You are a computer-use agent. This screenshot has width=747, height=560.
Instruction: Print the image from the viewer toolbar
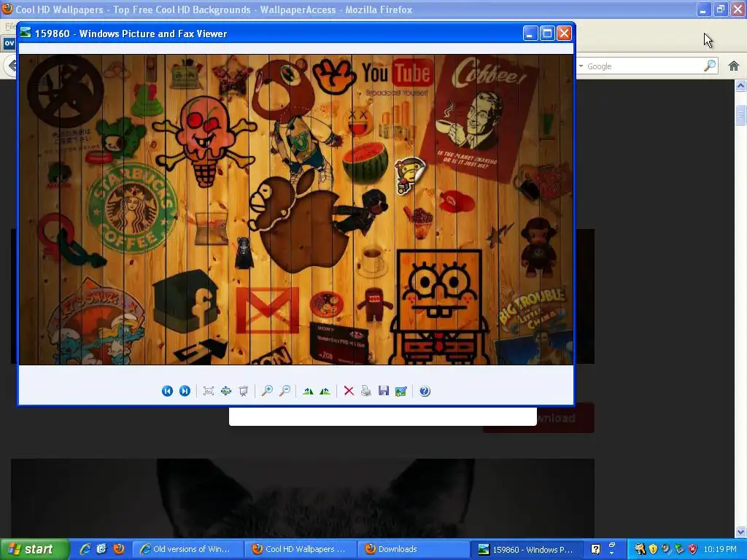coord(366,391)
